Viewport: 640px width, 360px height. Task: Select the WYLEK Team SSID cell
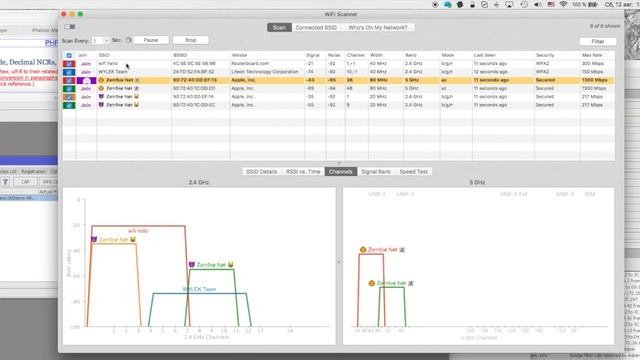pos(134,72)
